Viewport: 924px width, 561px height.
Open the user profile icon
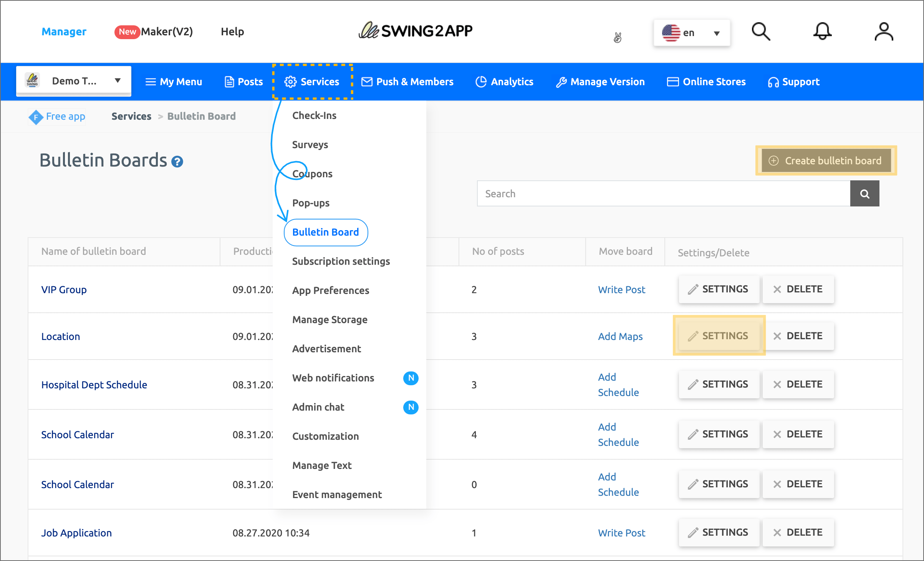coord(884,32)
